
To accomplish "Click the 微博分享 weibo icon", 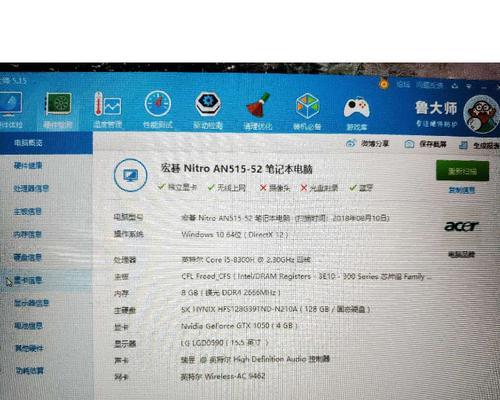I will click(x=351, y=144).
